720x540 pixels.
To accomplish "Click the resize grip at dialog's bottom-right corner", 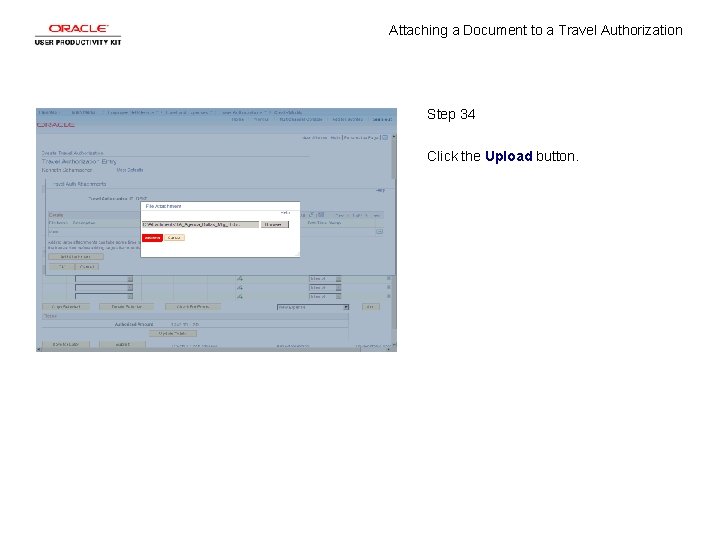I will (x=298, y=254).
